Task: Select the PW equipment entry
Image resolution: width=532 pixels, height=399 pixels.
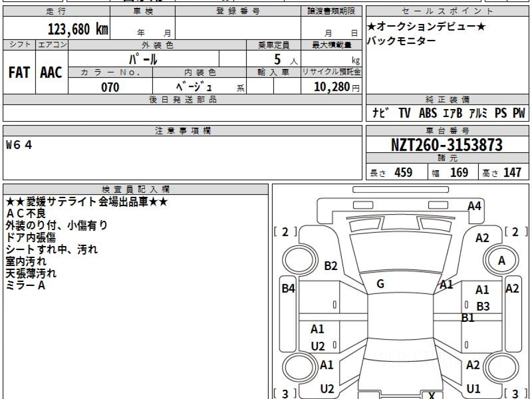Action: (519, 113)
